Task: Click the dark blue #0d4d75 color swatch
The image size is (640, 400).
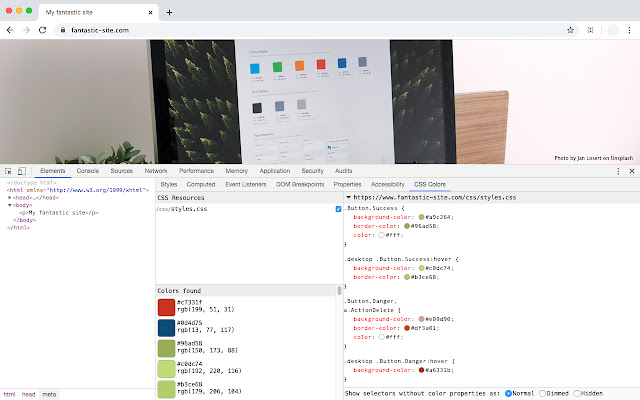Action: pyautogui.click(x=166, y=327)
